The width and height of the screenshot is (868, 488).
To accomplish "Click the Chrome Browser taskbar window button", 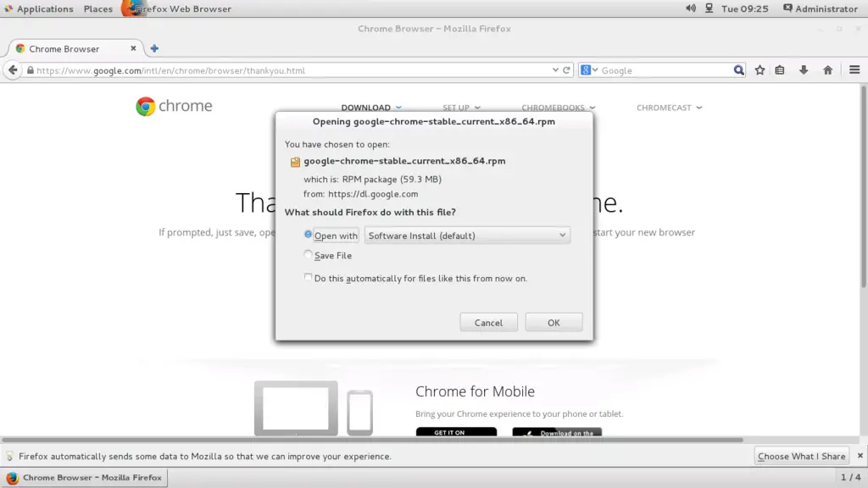I will click(84, 478).
